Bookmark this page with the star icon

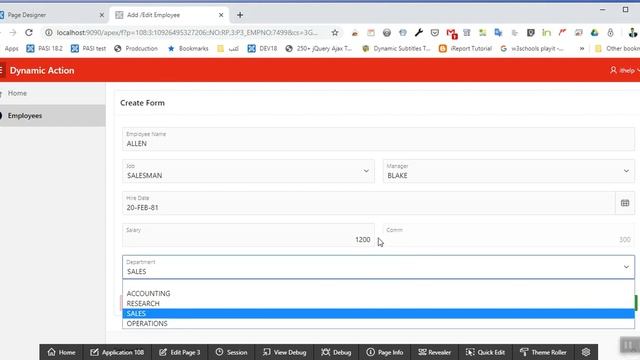tap(335, 33)
